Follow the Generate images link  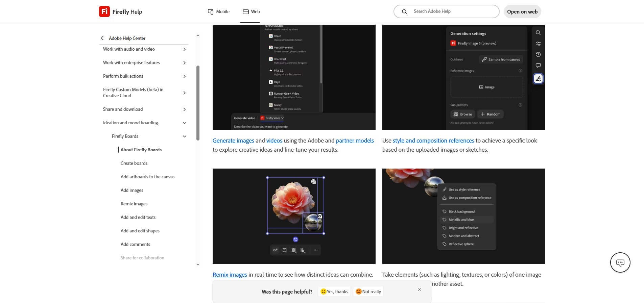point(233,141)
